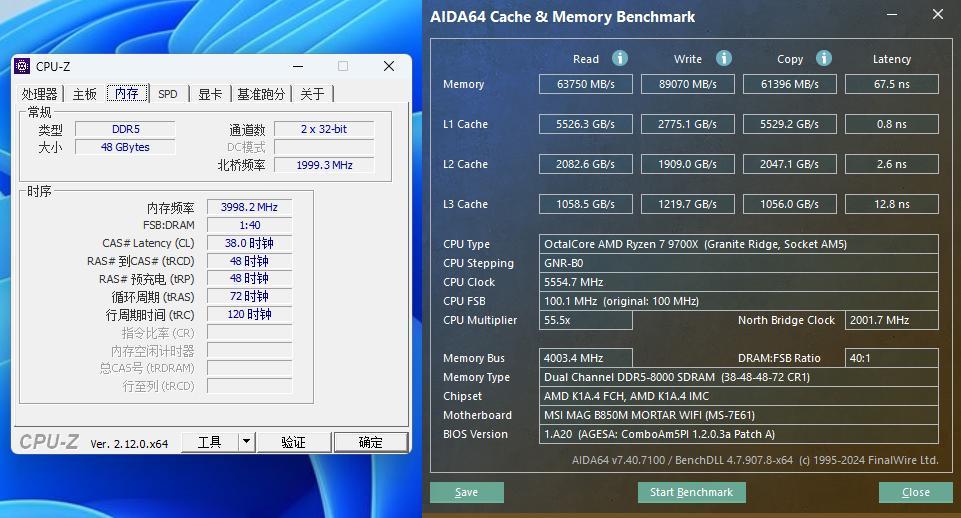
Task: Click the 工具 button in CPU-Z
Action: (210, 442)
